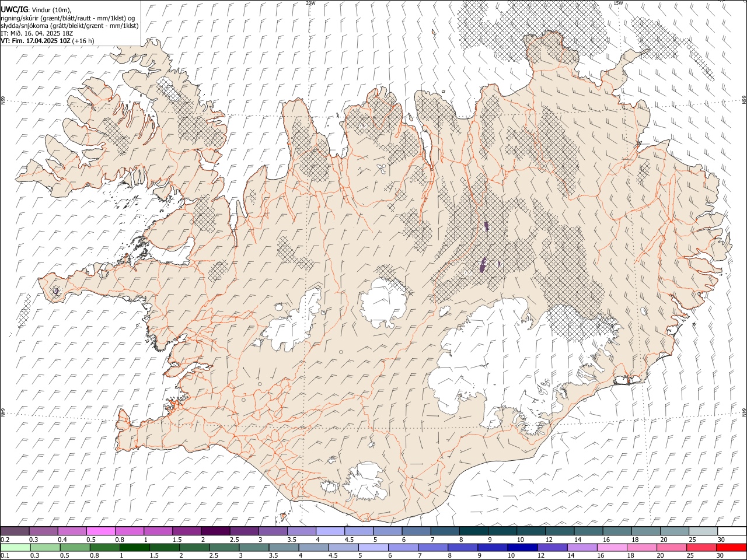Viewport: 747px width, 560px height.
Task: Click the light lavender upper legend swatch between 4 and 4.5
Action: (x=330, y=531)
